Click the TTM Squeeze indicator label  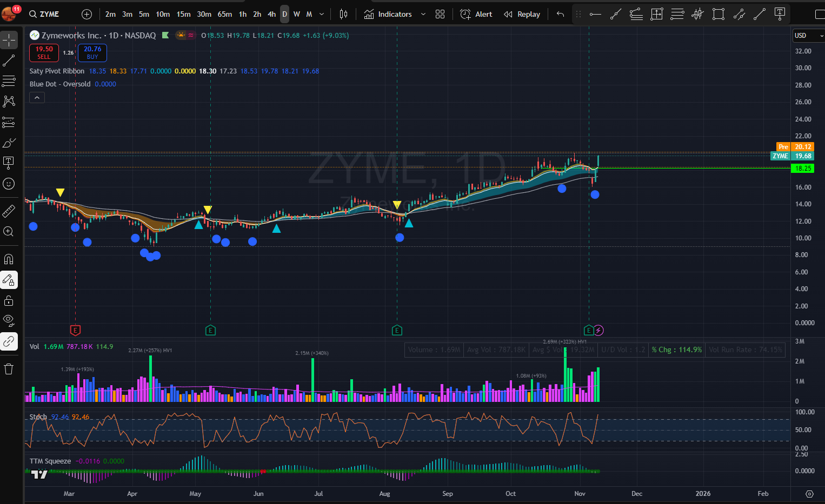tap(50, 461)
